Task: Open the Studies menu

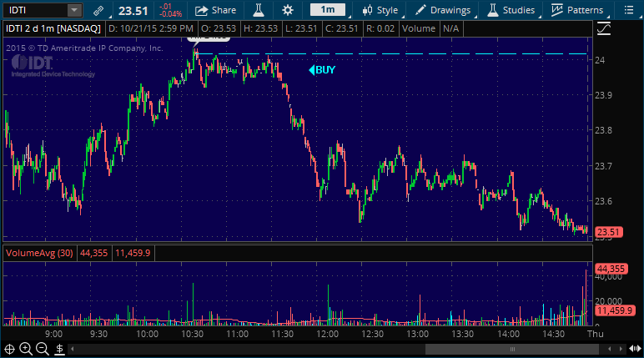Action: [508, 10]
